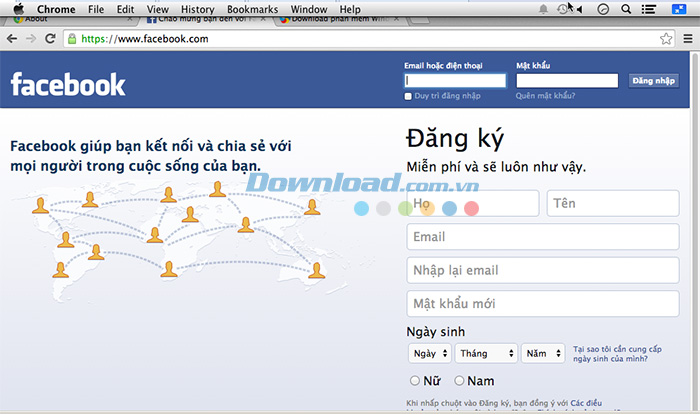Open Tại sao tôi cần cung cấp ngày sinh link
700x414 pixels.
coord(617,354)
